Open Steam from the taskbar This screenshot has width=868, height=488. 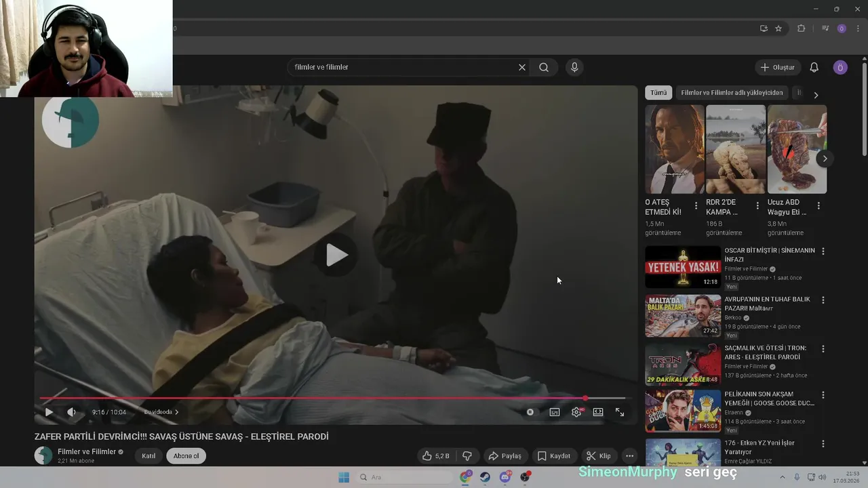click(x=486, y=477)
